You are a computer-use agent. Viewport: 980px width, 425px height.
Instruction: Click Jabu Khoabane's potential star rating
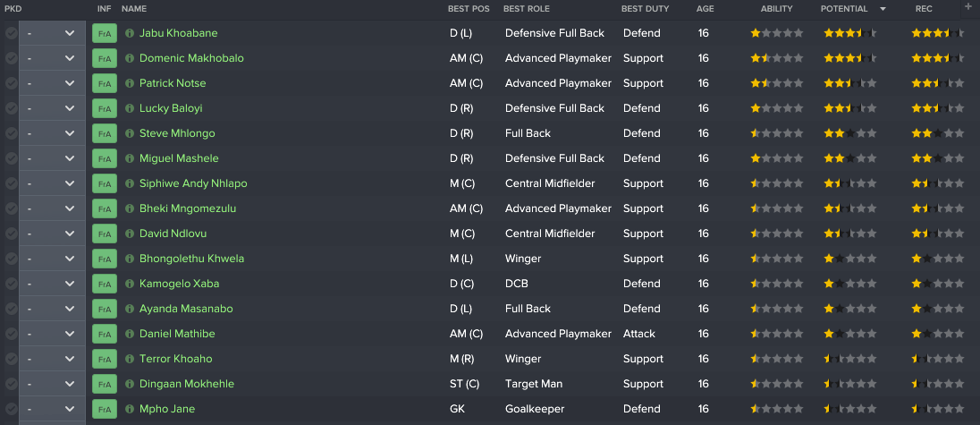point(850,33)
